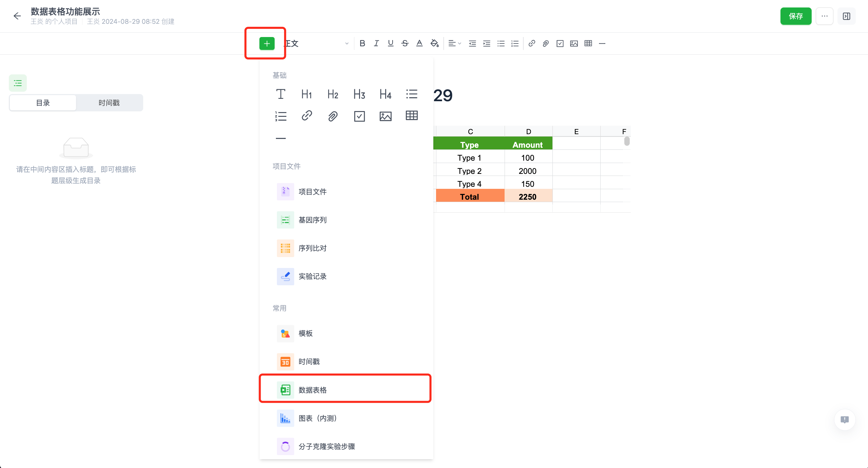The width and height of the screenshot is (868, 468).
Task: Expand the text alignment dropdown
Action: [x=455, y=43]
